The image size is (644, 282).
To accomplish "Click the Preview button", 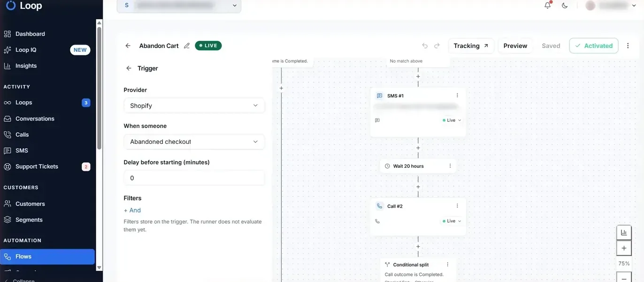I will point(515,46).
